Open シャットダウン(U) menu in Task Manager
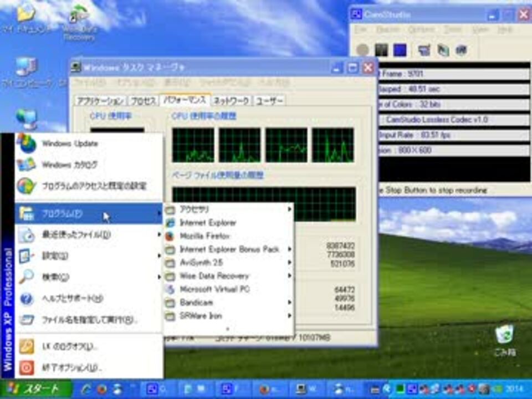532x399 pixels. [225, 83]
